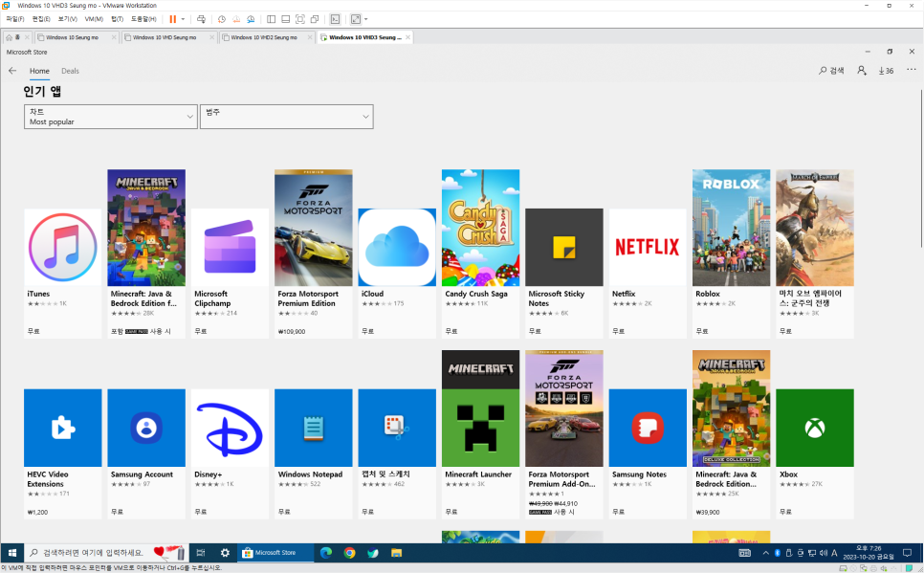
Task: Open the VMware 파일(F) menu
Action: point(14,19)
